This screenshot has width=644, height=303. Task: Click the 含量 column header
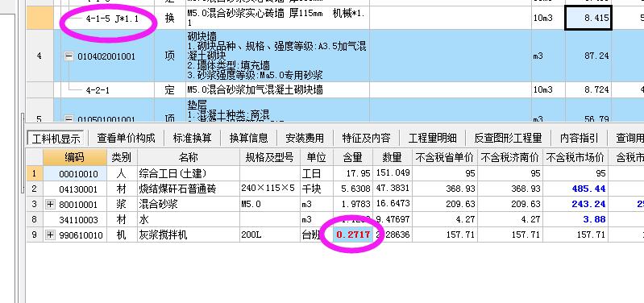tap(352, 157)
